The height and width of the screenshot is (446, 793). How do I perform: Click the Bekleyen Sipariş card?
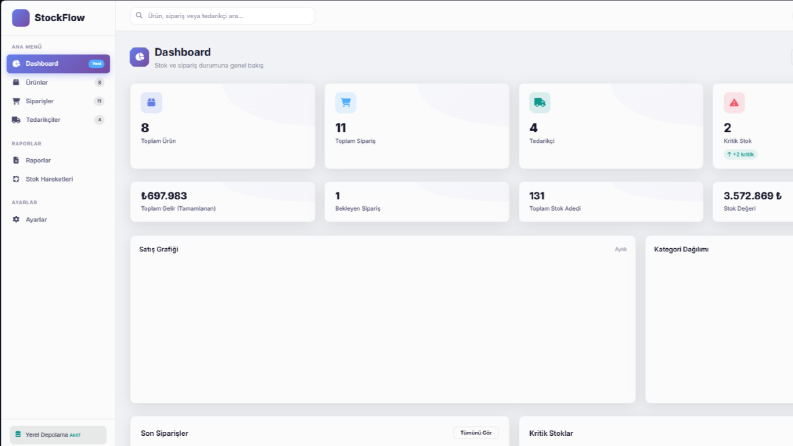pos(417,202)
